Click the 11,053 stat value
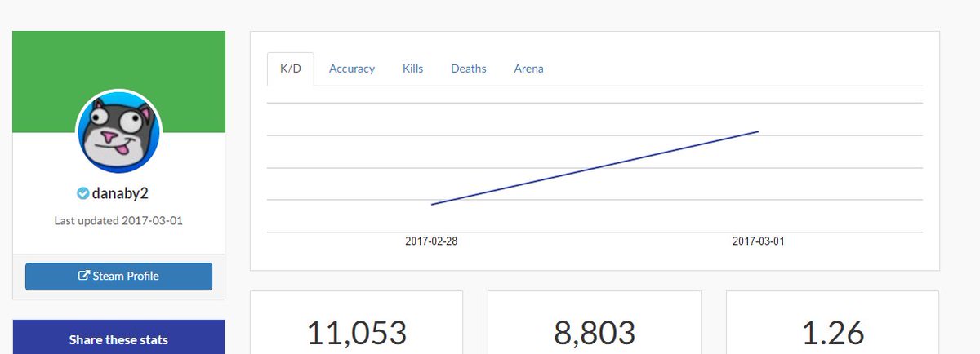Image resolution: width=980 pixels, height=354 pixels. tap(357, 333)
